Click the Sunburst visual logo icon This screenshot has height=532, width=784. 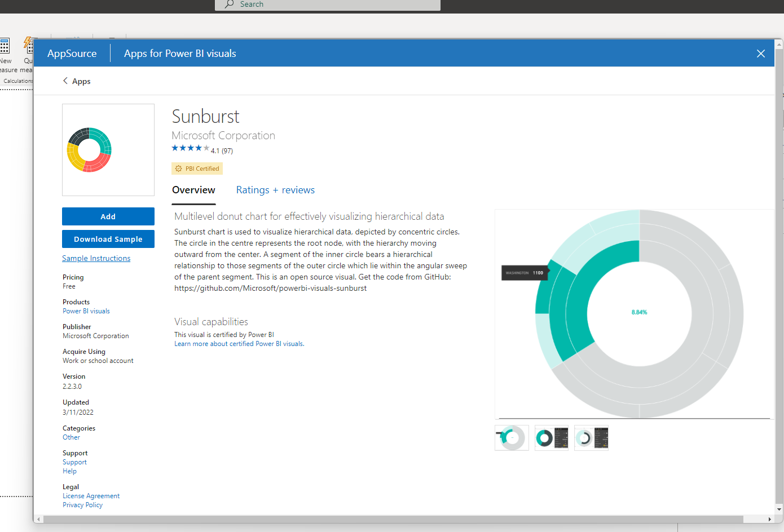(x=89, y=150)
